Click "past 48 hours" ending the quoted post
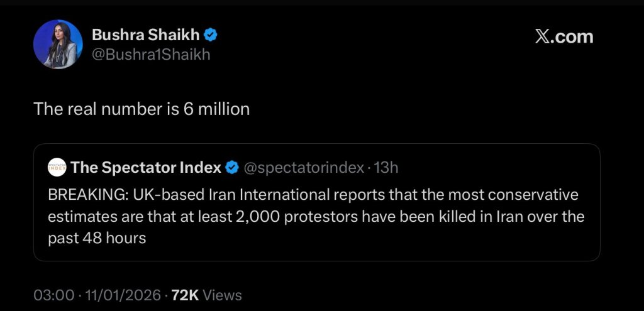644x311 pixels. click(x=97, y=239)
